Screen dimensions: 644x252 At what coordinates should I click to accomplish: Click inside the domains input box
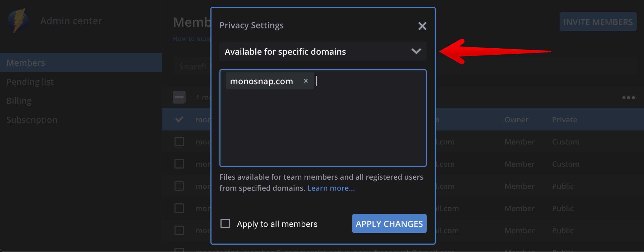point(323,127)
